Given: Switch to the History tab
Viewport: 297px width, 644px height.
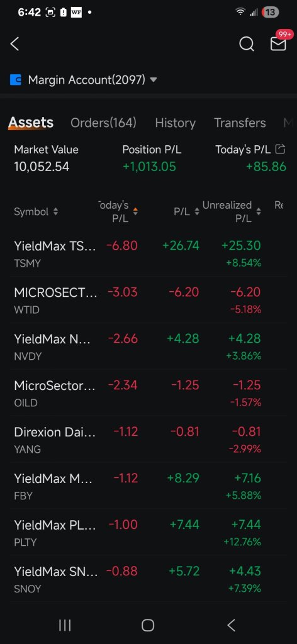Looking at the screenshot, I should [x=175, y=123].
